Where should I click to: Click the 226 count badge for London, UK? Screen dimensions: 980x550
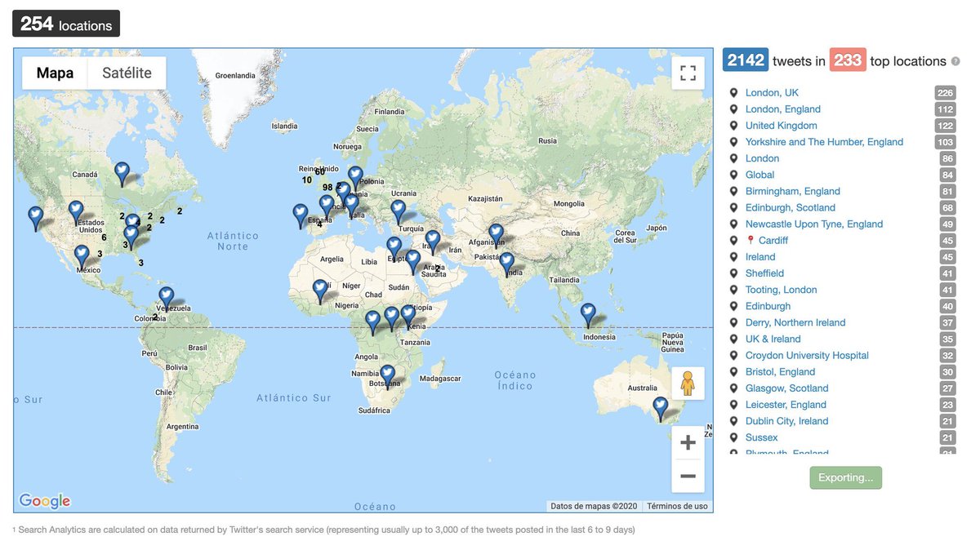(x=946, y=93)
